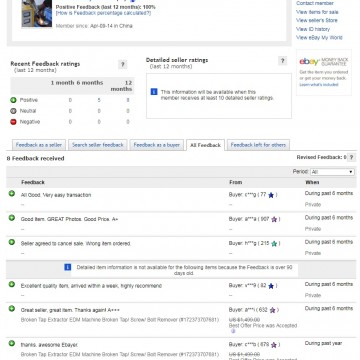Open the View items for sale link
360x360 pixels.
point(317,12)
